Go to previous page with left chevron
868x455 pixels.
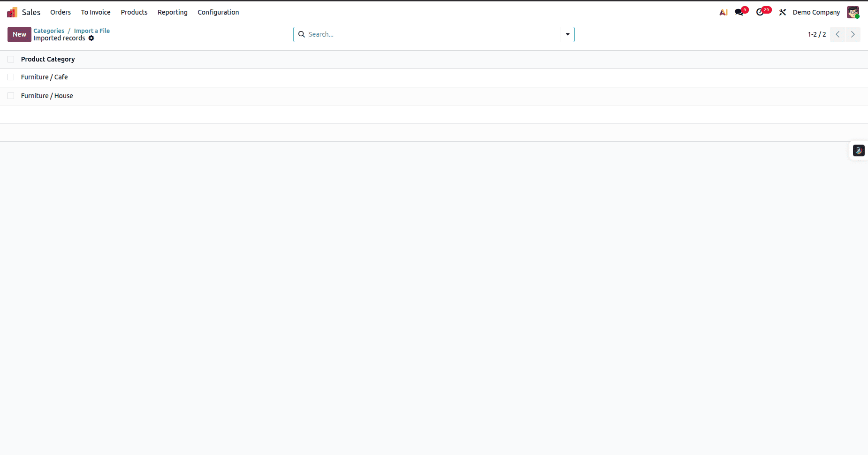(837, 34)
